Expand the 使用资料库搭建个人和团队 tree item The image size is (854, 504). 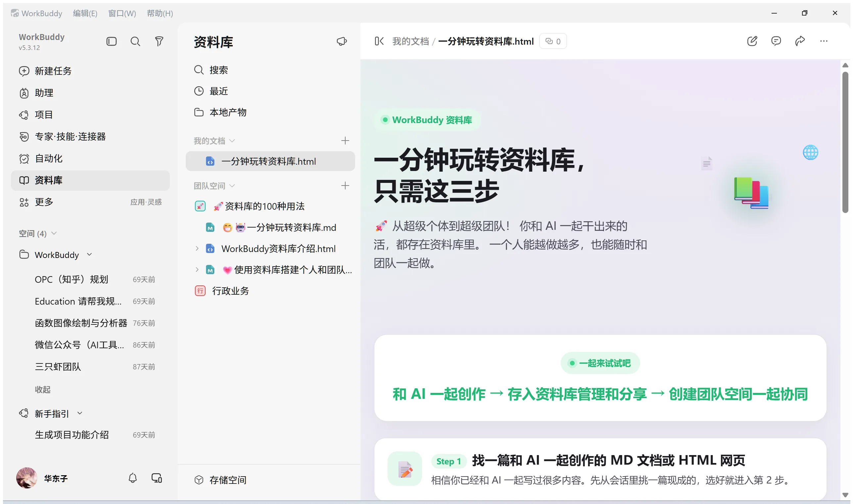point(197,270)
